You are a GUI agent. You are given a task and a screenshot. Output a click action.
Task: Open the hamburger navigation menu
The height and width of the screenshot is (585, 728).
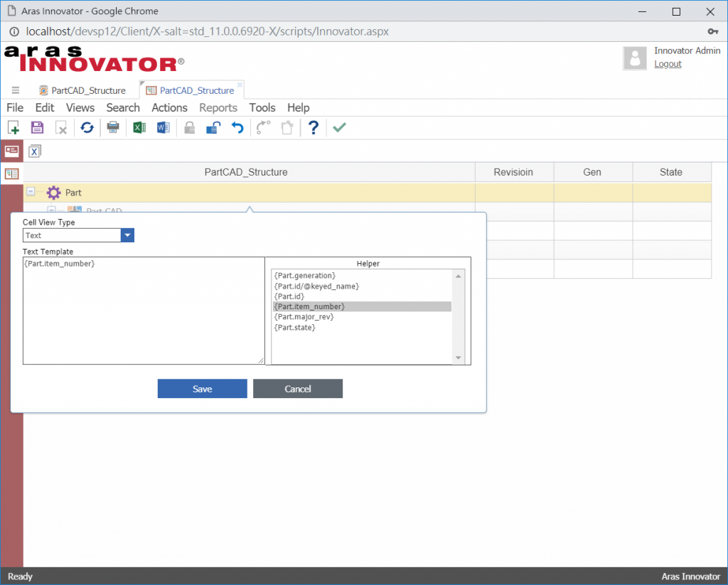16,90
